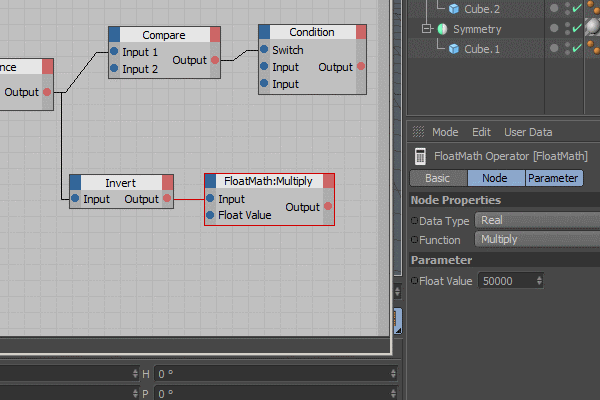Click the Symmetry phong tag sphere
The width and height of the screenshot is (600, 400).
(x=593, y=26)
